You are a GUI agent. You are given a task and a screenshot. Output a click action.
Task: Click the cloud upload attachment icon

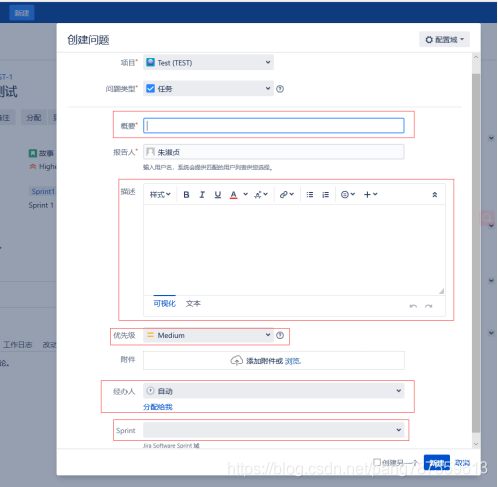(236, 361)
